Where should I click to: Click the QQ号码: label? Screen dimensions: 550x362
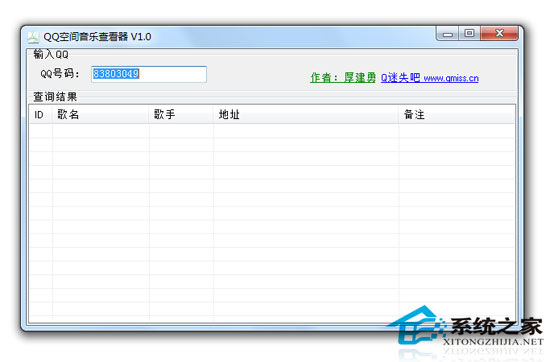point(60,74)
